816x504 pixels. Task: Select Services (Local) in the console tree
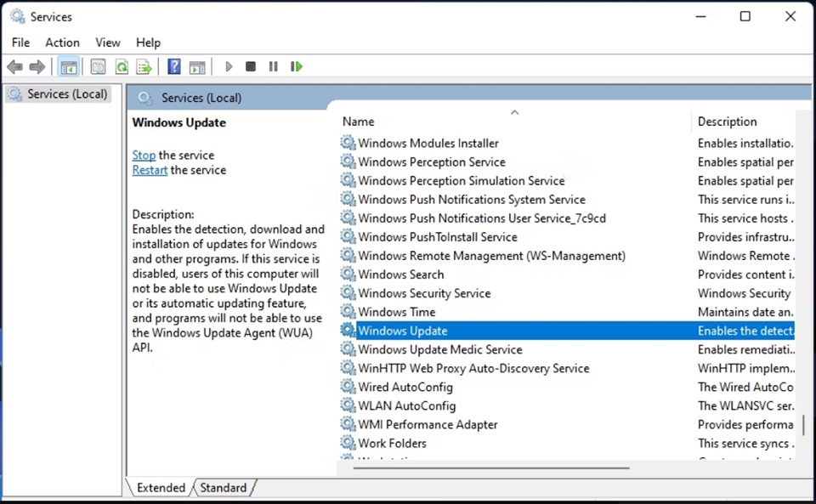[x=59, y=94]
